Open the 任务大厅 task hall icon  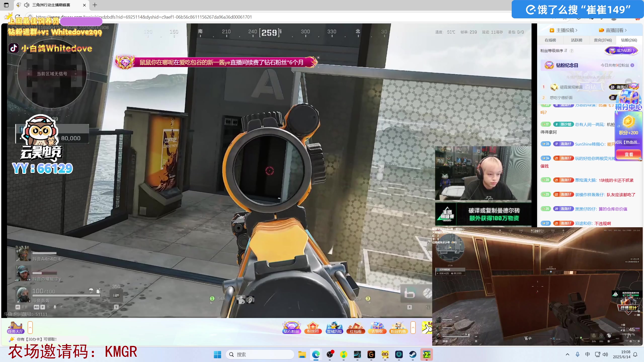[x=16, y=327]
